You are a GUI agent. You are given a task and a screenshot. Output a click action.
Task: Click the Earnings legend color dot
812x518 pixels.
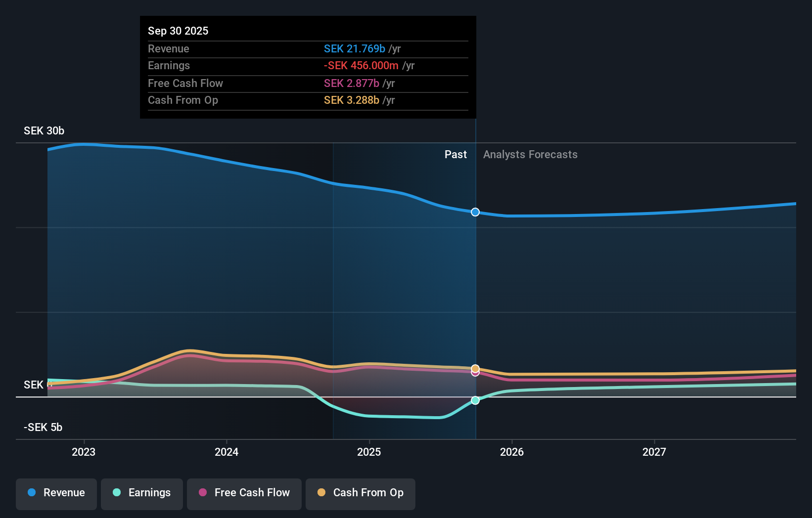click(116, 493)
